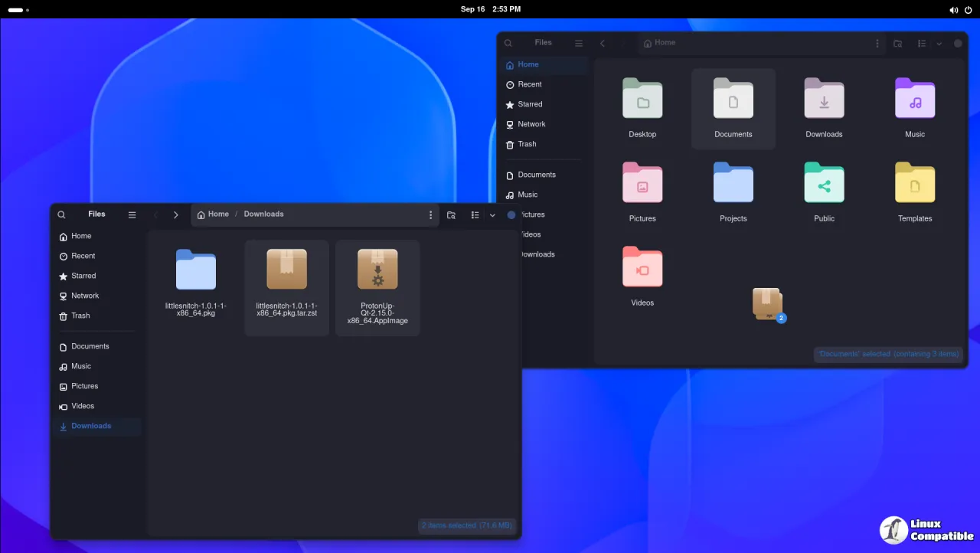Screen dimensions: 980x553
Task: Open Trash in the back window sidebar
Action: 544,144
